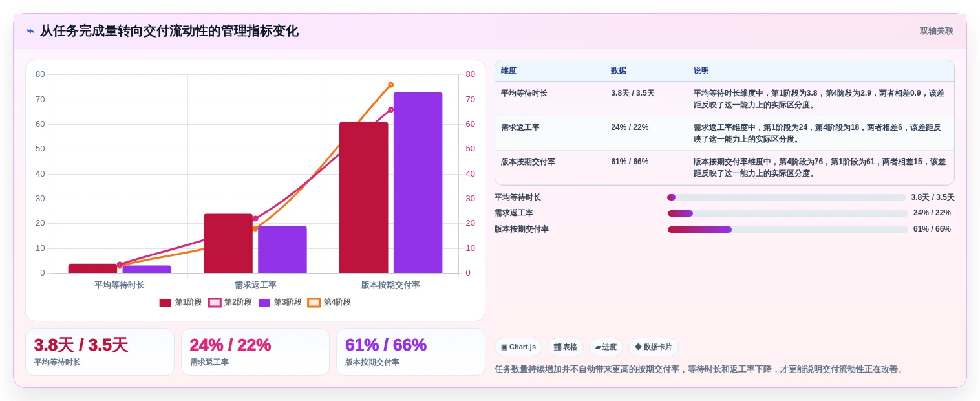Viewport: 980px width, 401px height.
Task: Click the 版本按期交付率 explanation text in 说明 column
Action: point(820,168)
